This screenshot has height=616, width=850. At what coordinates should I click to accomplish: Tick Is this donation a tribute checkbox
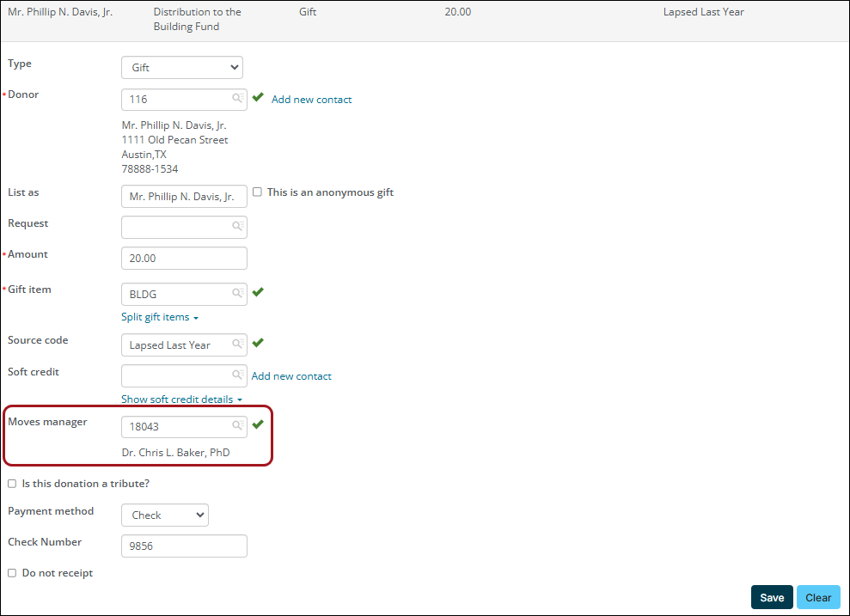(x=12, y=484)
